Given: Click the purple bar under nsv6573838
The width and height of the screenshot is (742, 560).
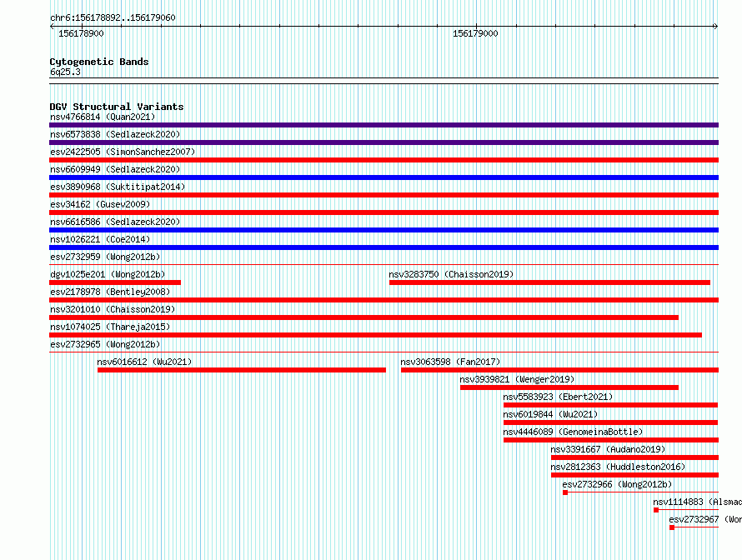Looking at the screenshot, I should (x=384, y=142).
